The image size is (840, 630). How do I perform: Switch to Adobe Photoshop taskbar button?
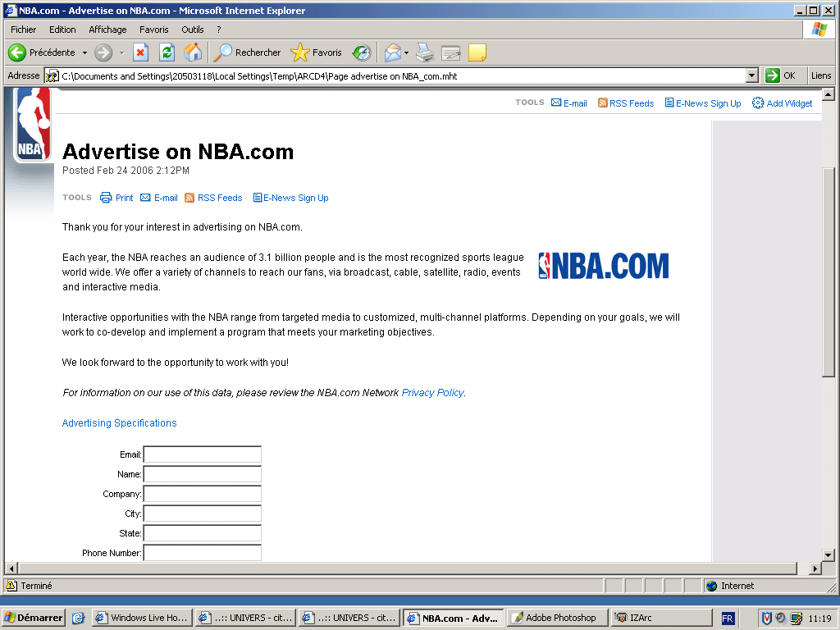click(x=557, y=618)
